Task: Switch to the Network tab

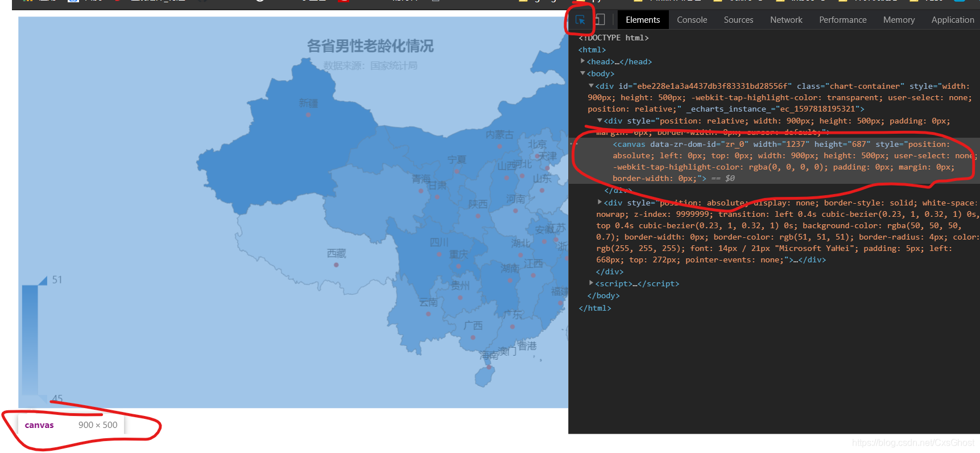Action: (786, 20)
